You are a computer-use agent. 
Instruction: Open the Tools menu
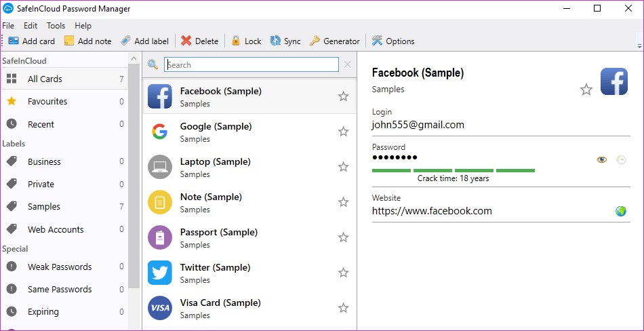coord(56,26)
